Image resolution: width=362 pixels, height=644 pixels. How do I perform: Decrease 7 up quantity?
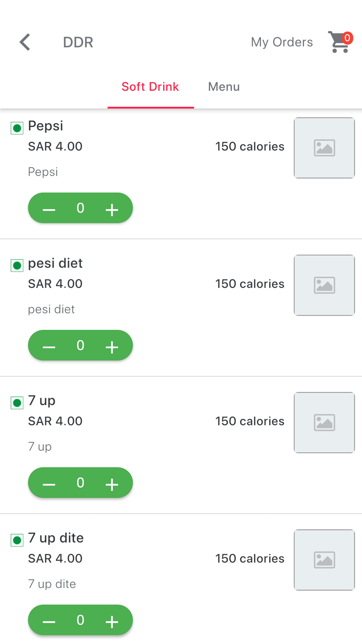pos(49,484)
